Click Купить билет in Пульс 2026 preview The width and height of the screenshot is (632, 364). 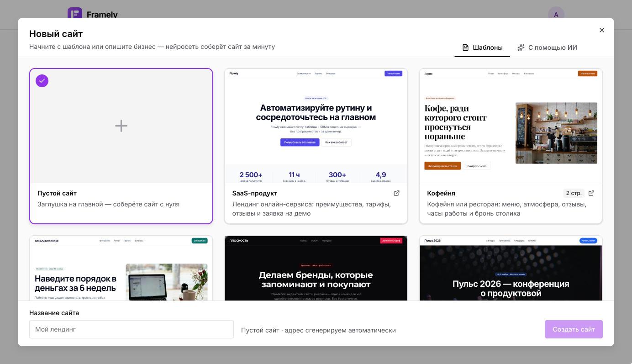pos(588,241)
